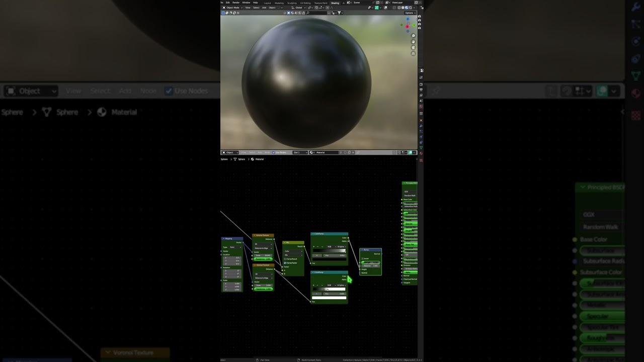Toggle viewport overlays button

tap(385, 8)
